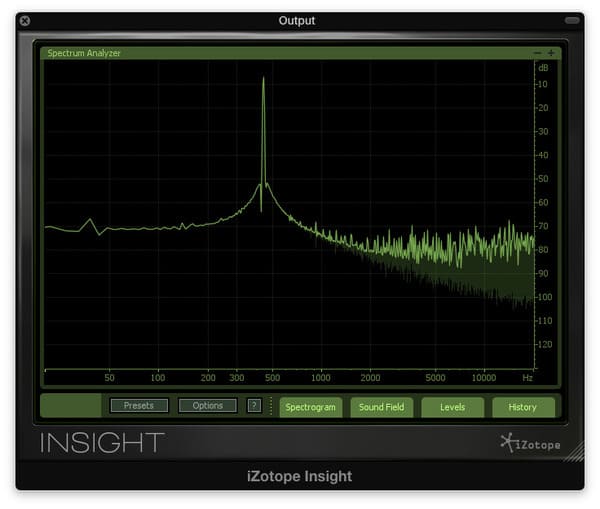This screenshot has width=600, height=509.
Task: Click the iZotope logo
Action: [x=530, y=444]
